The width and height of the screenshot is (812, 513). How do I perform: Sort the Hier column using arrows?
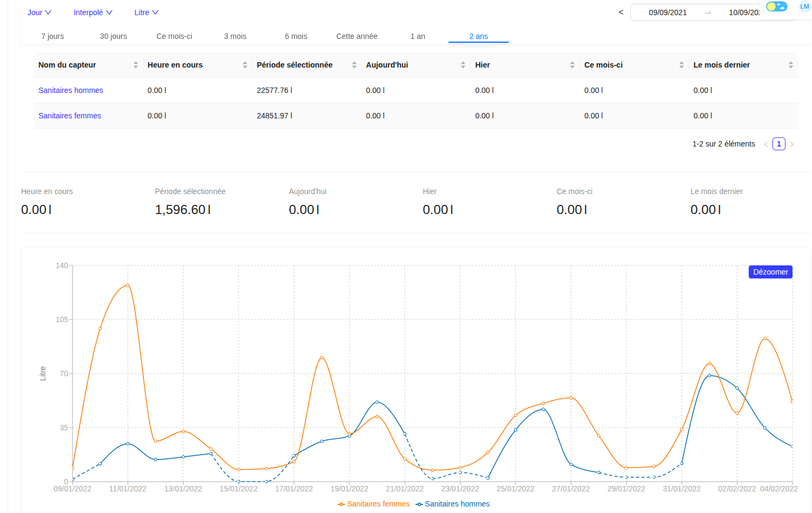pyautogui.click(x=572, y=65)
